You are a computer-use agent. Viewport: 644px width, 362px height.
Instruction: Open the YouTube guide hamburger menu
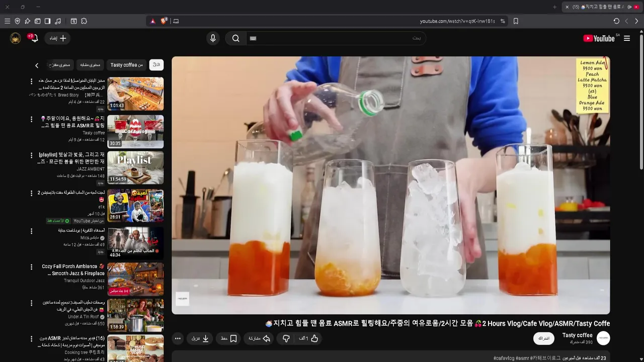pyautogui.click(x=627, y=38)
